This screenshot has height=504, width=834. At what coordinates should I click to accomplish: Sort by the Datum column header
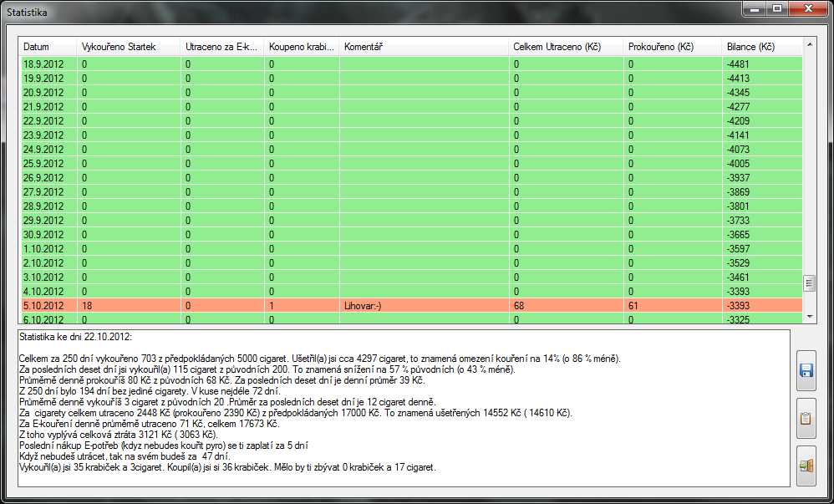click(48, 47)
